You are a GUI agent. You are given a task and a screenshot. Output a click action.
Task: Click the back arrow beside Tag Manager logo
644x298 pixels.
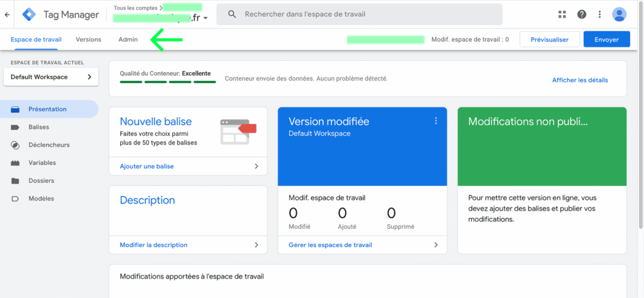7,15
